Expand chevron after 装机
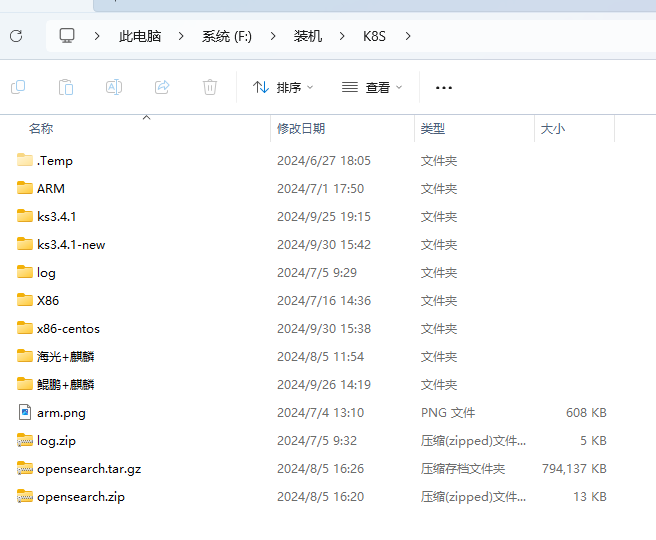Screen dimensions: 656x540 tap(342, 36)
